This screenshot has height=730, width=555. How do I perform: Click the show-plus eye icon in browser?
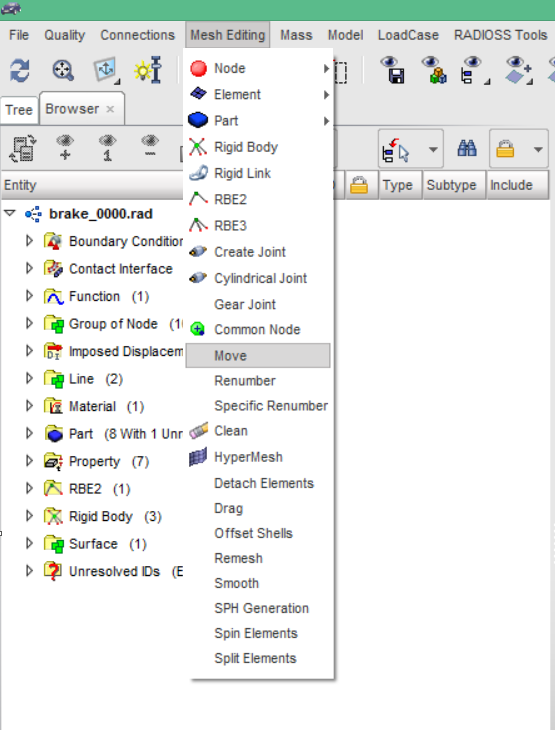click(x=65, y=148)
